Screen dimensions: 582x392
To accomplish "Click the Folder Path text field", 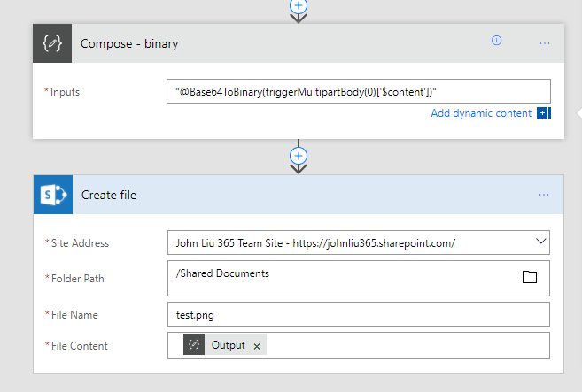I will 337,277.
